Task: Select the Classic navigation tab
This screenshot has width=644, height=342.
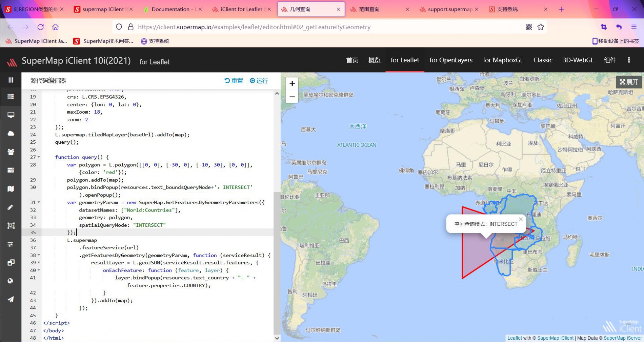Action: tap(543, 60)
